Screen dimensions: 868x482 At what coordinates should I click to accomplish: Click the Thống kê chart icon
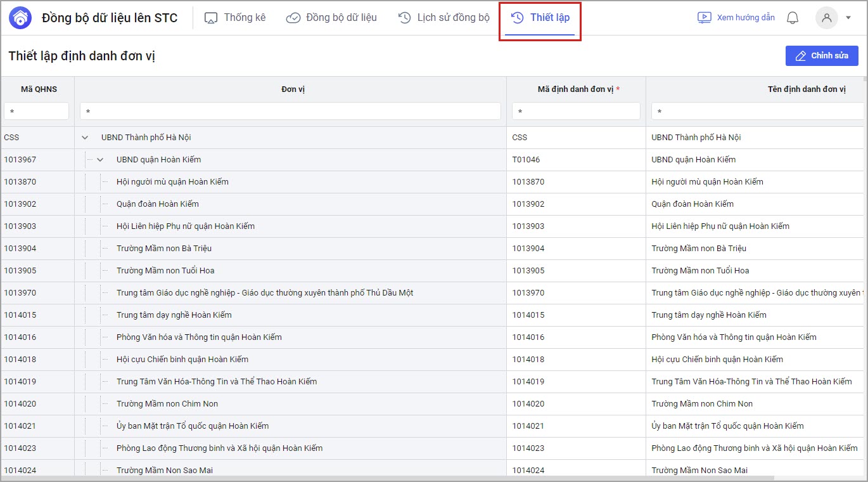point(211,18)
